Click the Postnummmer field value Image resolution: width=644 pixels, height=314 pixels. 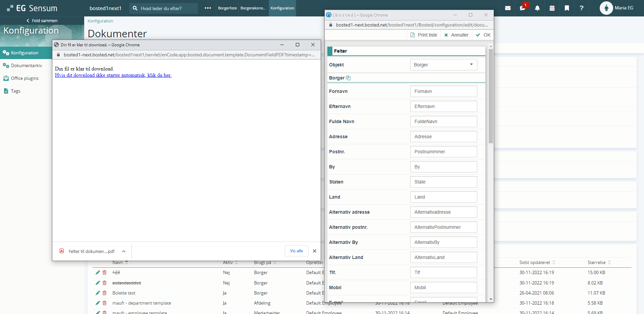[x=443, y=152]
